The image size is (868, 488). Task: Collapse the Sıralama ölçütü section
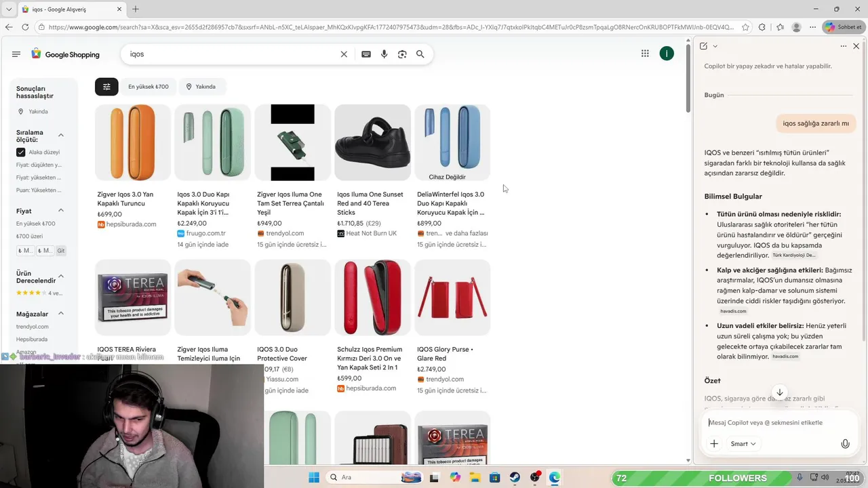(x=61, y=136)
